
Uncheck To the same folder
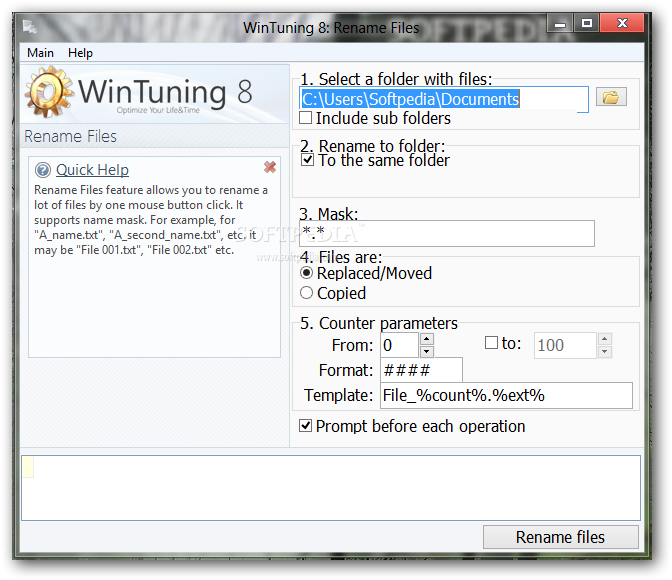307,160
